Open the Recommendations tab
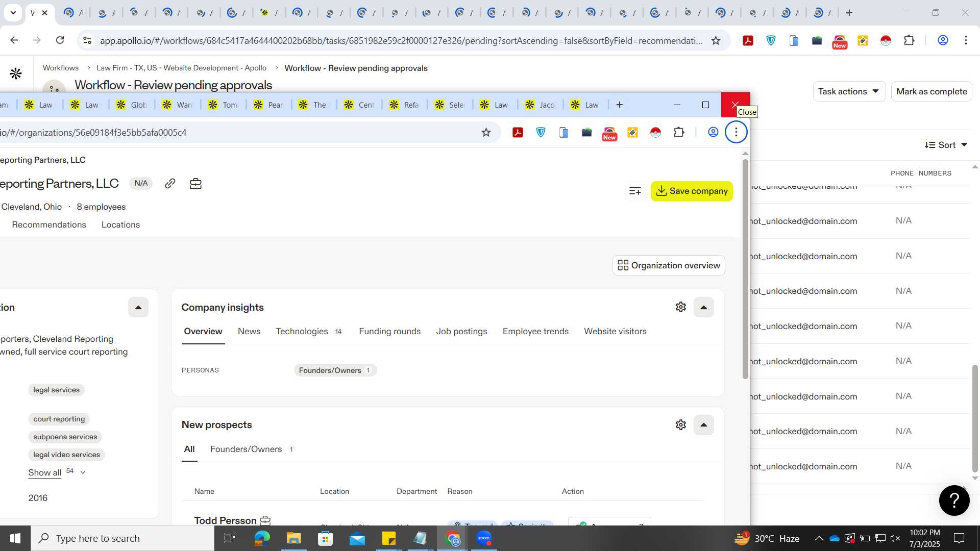980x551 pixels. [49, 225]
